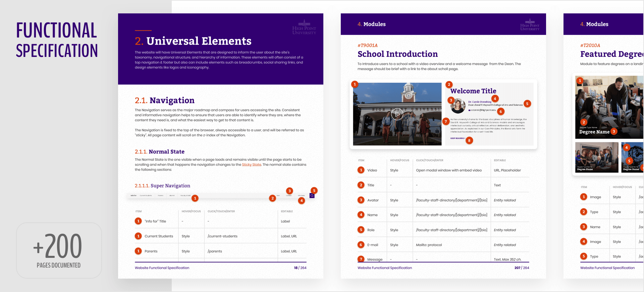The image size is (644, 292).
Task: Click the "18 / 264" page number
Action: (x=300, y=268)
